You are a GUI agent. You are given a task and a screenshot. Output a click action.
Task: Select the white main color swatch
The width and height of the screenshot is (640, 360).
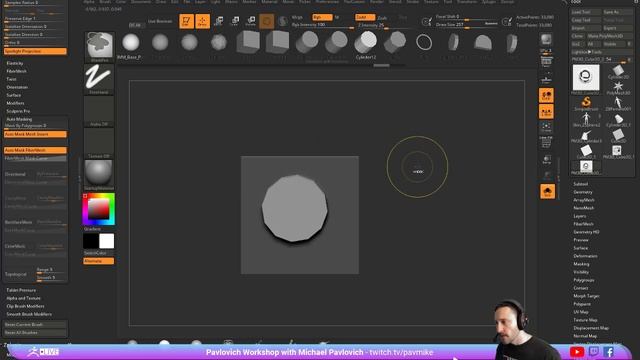(107, 241)
